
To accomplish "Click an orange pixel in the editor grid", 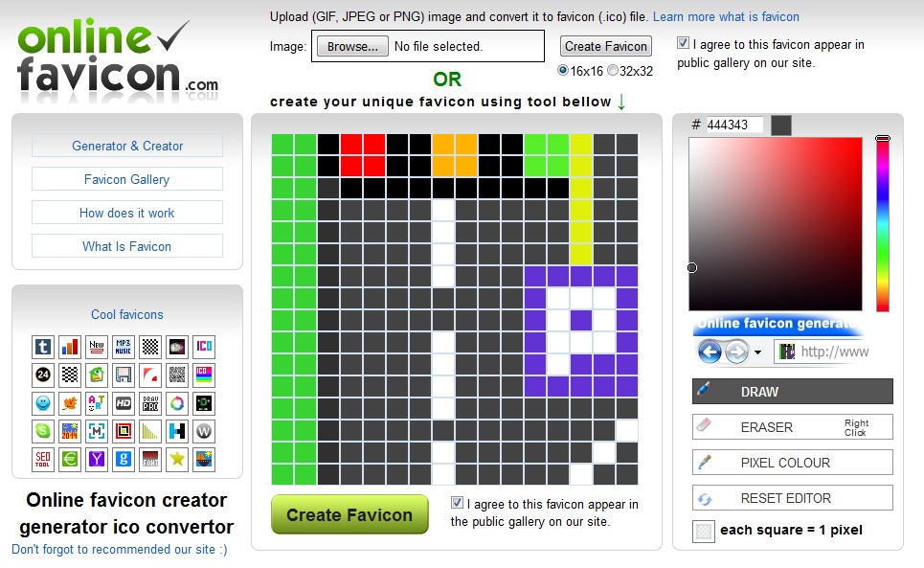I will click(443, 145).
